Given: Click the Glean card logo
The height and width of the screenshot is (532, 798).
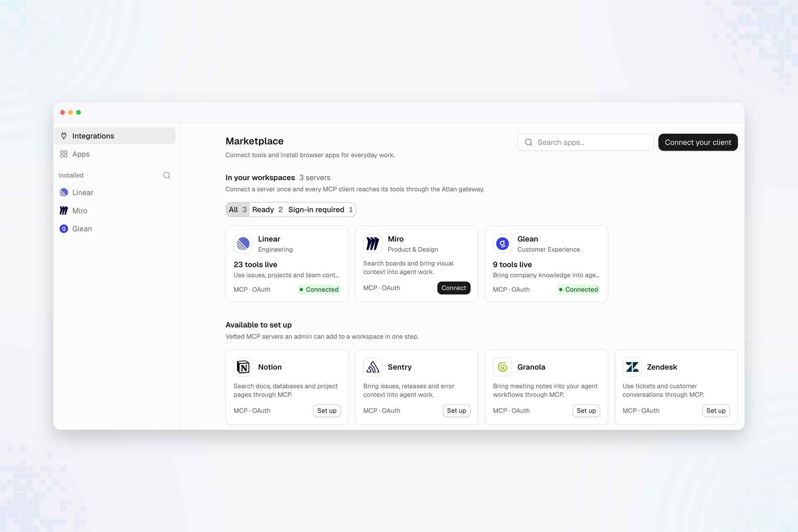Looking at the screenshot, I should pyautogui.click(x=502, y=244).
